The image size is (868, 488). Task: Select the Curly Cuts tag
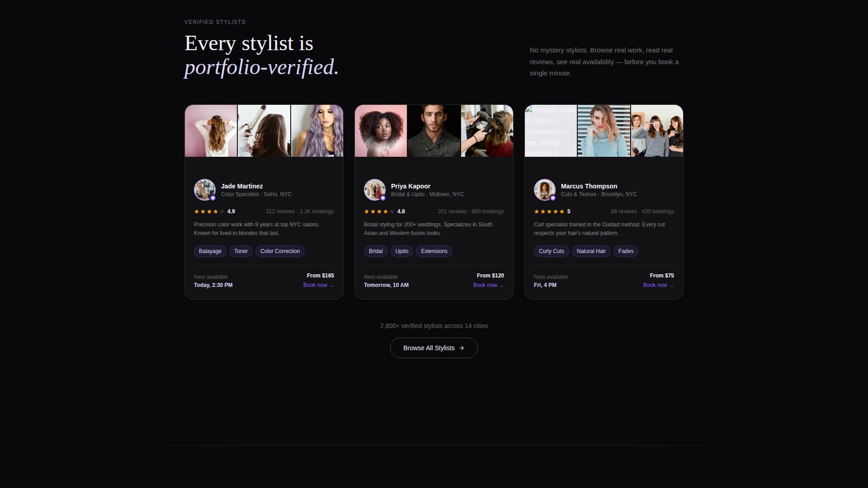pyautogui.click(x=552, y=251)
